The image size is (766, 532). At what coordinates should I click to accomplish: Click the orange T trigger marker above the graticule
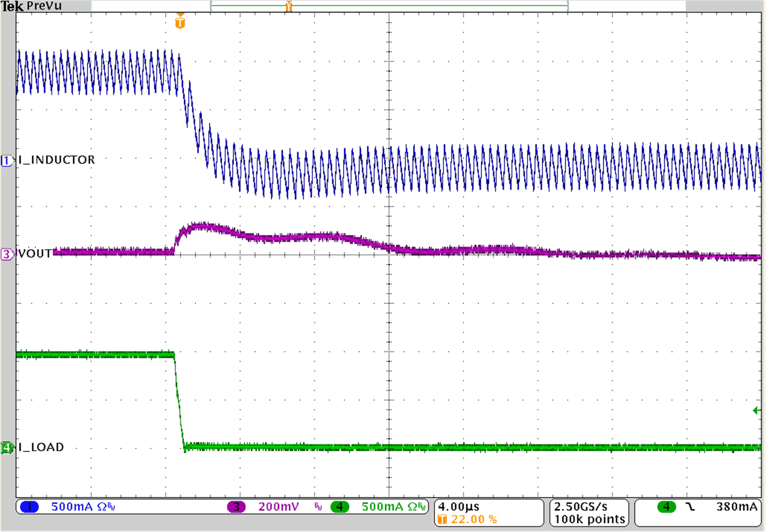[180, 22]
